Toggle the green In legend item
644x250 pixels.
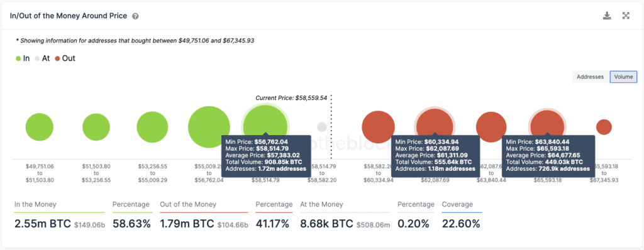23,58
